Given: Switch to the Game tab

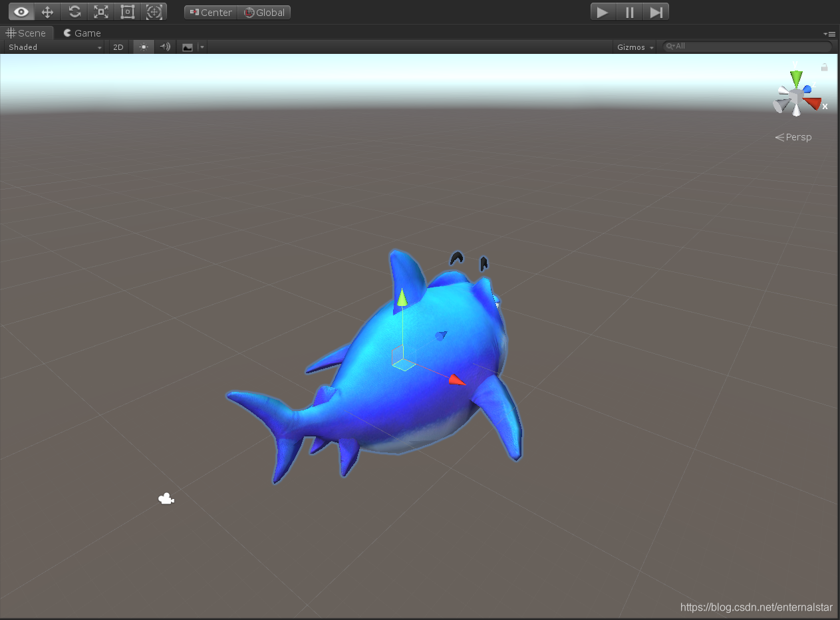Looking at the screenshot, I should (82, 33).
